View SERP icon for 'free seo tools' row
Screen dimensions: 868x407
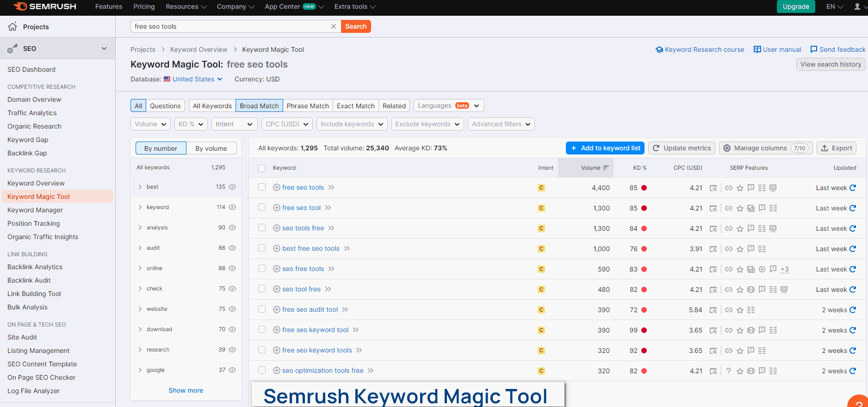[713, 188]
